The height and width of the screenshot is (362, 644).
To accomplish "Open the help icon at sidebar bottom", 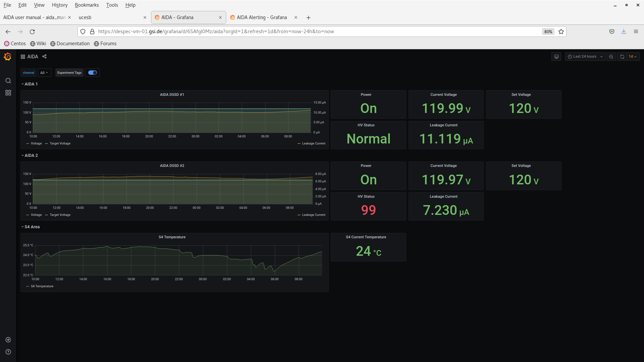I will click(8, 352).
